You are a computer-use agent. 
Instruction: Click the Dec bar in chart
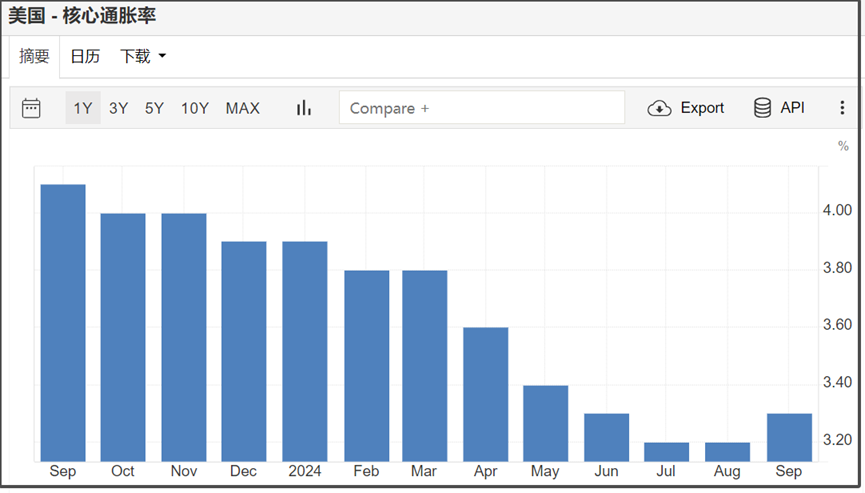(244, 351)
